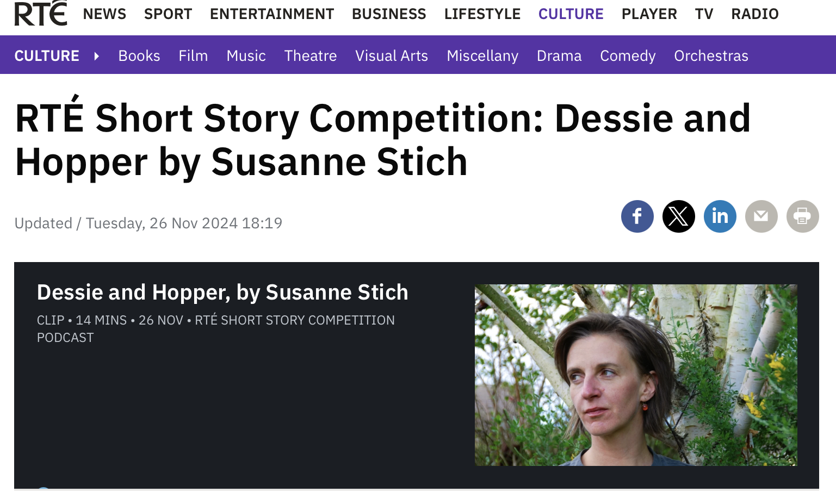Switch to the Film subsection
Screen dimensions: 836x504
click(x=193, y=56)
